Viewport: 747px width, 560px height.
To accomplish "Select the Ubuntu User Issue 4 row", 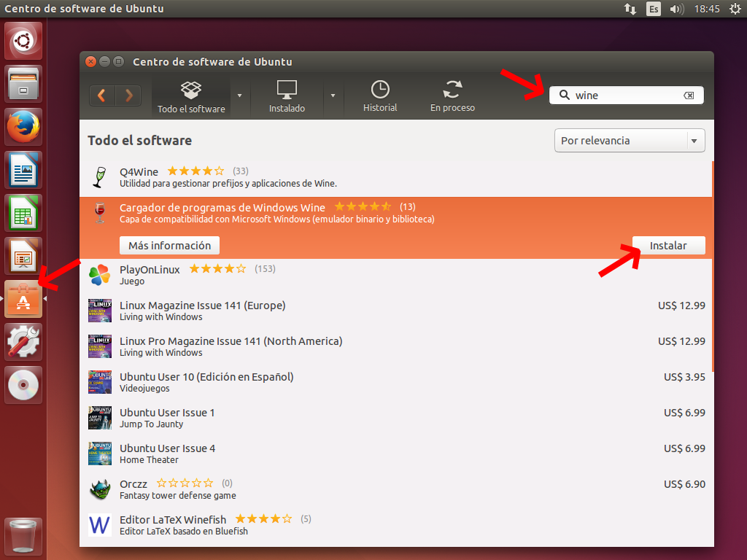I will [395, 454].
